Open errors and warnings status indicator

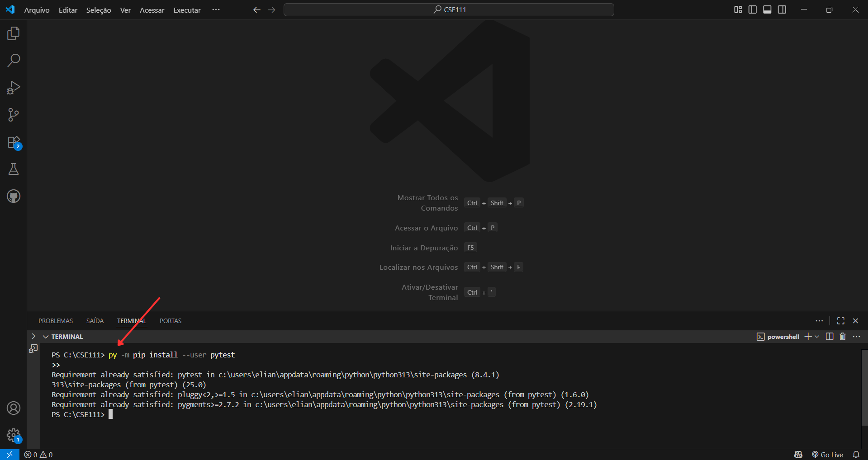pos(38,455)
